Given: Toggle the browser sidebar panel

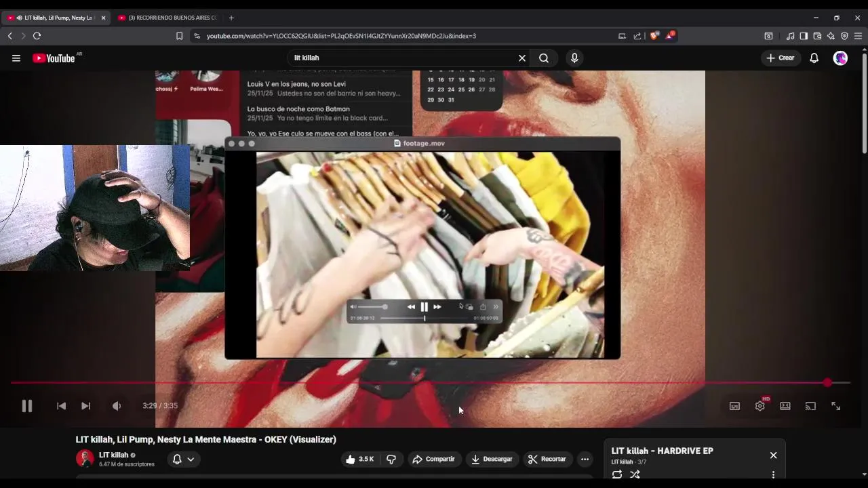Looking at the screenshot, I should [x=804, y=36].
